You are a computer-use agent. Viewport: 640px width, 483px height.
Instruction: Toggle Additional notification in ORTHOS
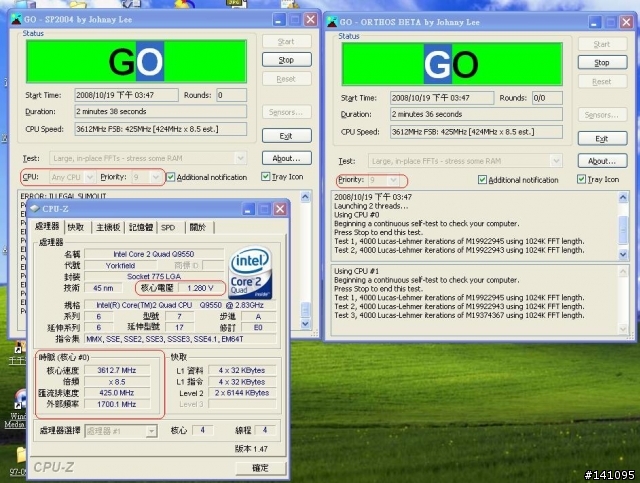pos(482,180)
